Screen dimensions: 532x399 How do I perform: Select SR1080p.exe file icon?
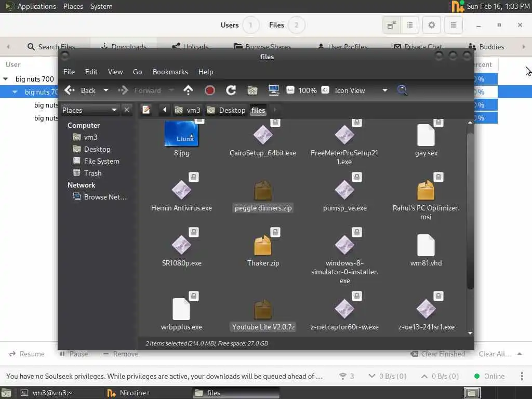pyautogui.click(x=181, y=245)
